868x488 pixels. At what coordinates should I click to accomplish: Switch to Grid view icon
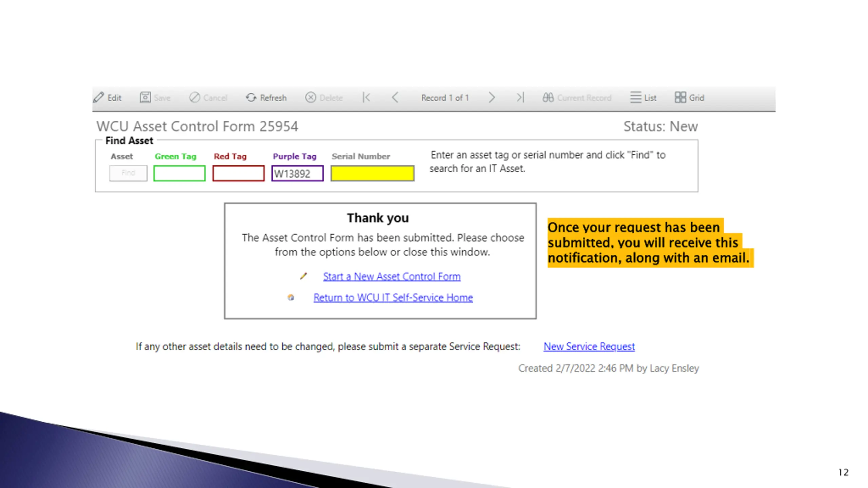click(680, 98)
